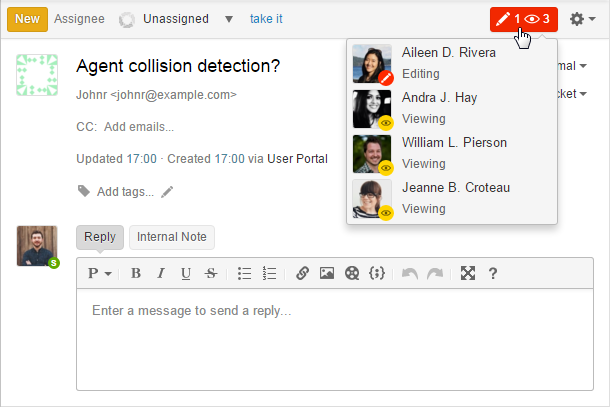Insert a numbered list
This screenshot has width=610, height=407.
(x=269, y=273)
